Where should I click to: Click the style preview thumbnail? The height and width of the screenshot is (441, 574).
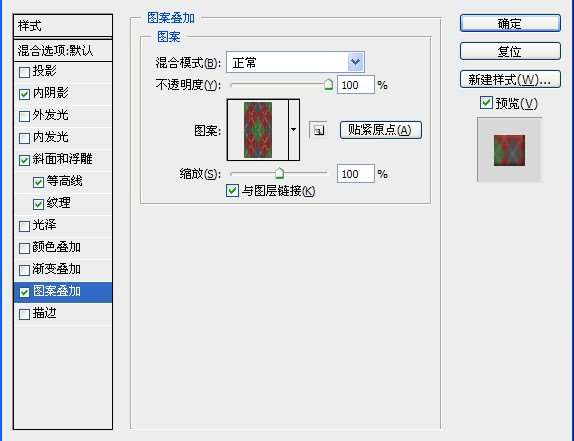(x=509, y=150)
